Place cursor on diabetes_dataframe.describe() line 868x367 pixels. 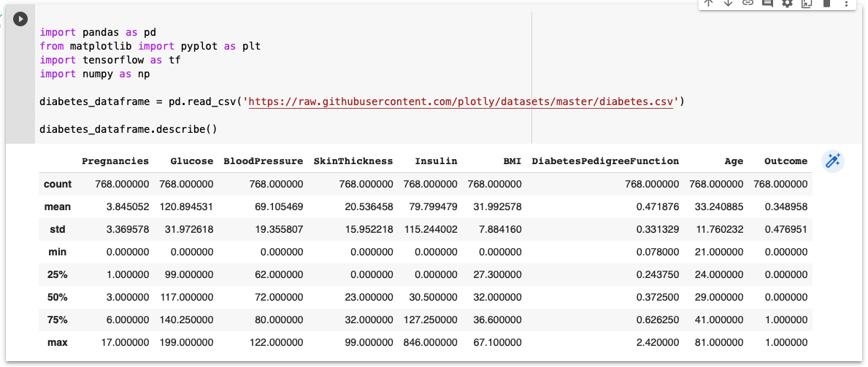click(128, 129)
